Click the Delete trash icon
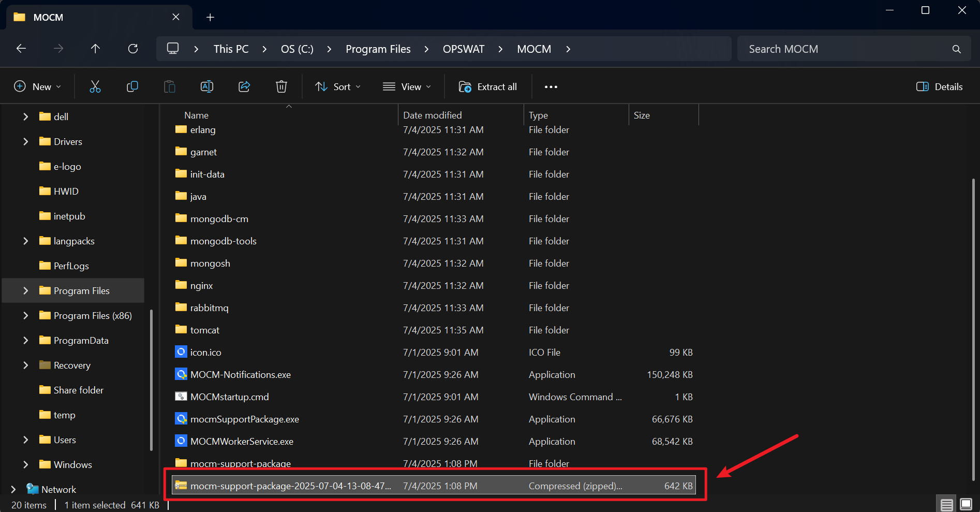The height and width of the screenshot is (512, 980). [x=281, y=86]
